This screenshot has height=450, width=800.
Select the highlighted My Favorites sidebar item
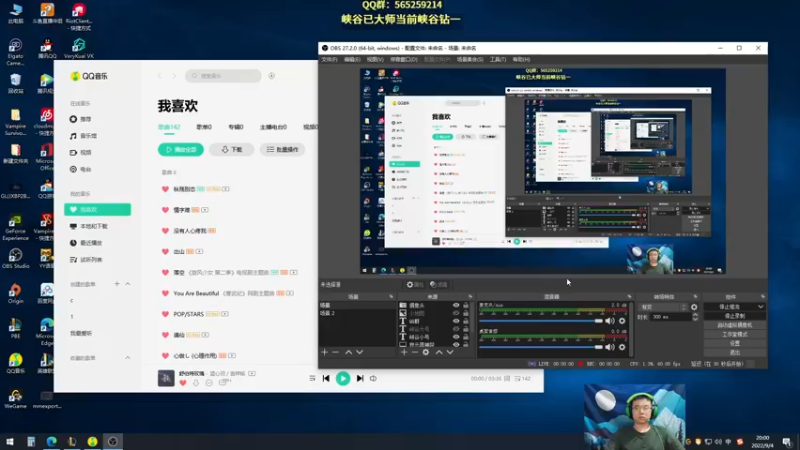point(97,210)
